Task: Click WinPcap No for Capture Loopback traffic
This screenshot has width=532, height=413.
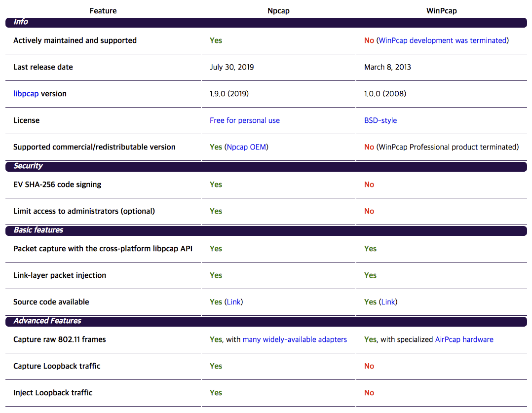Action: click(369, 366)
